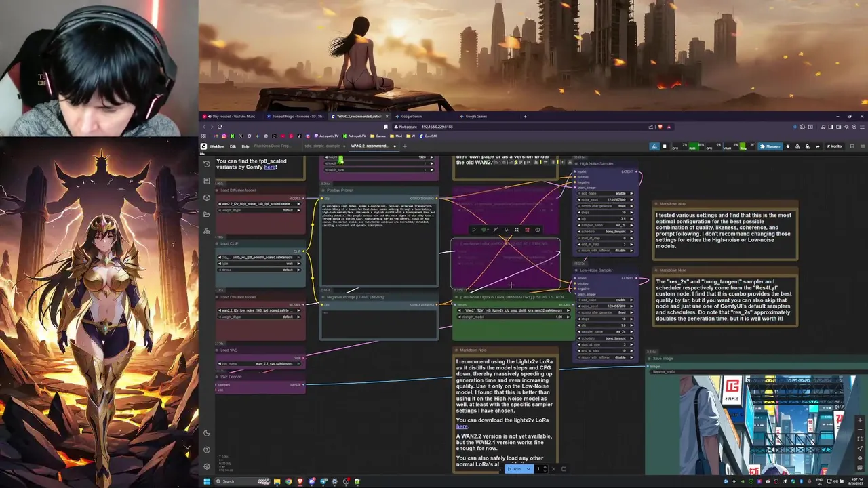Cancel current run with the X icon

[x=553, y=469]
